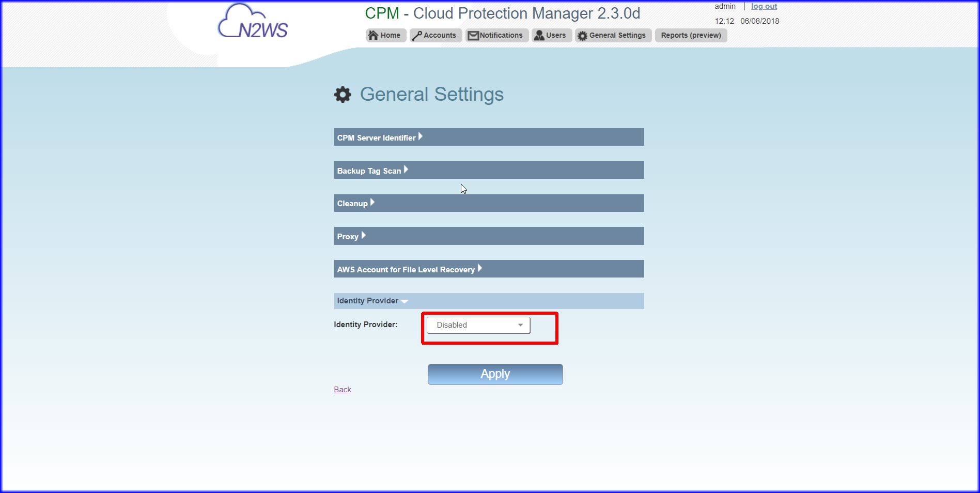
Task: Expand the Cleanup section
Action: [489, 203]
